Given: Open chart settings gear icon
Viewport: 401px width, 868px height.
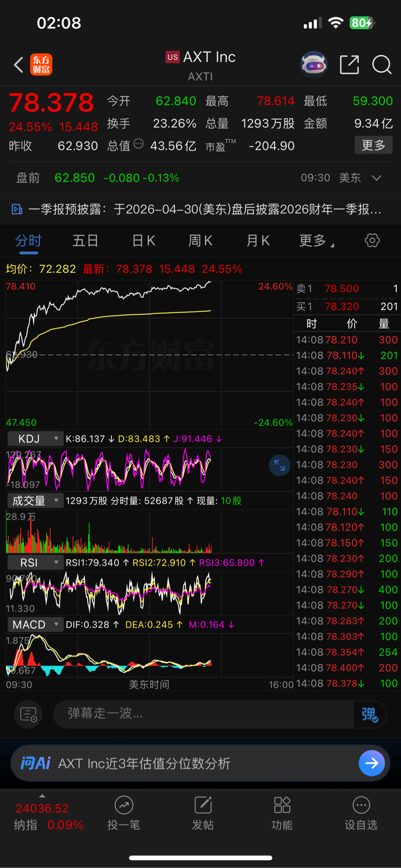Looking at the screenshot, I should coord(372,240).
